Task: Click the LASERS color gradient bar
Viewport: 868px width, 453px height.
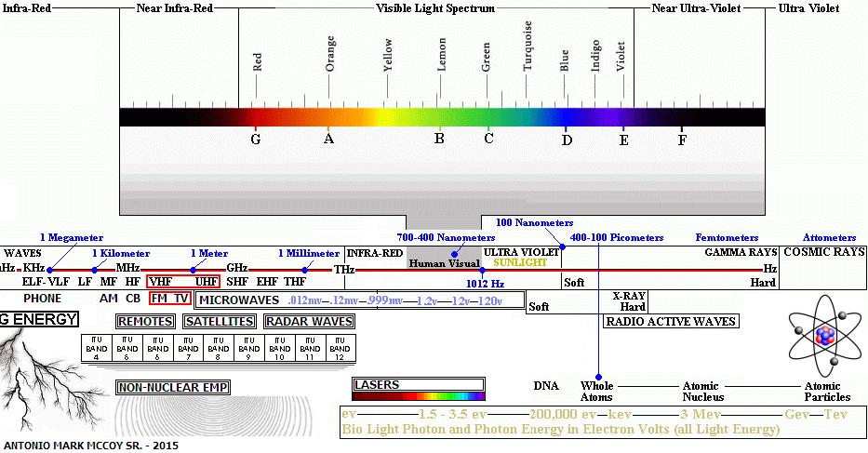Action: pyautogui.click(x=419, y=395)
